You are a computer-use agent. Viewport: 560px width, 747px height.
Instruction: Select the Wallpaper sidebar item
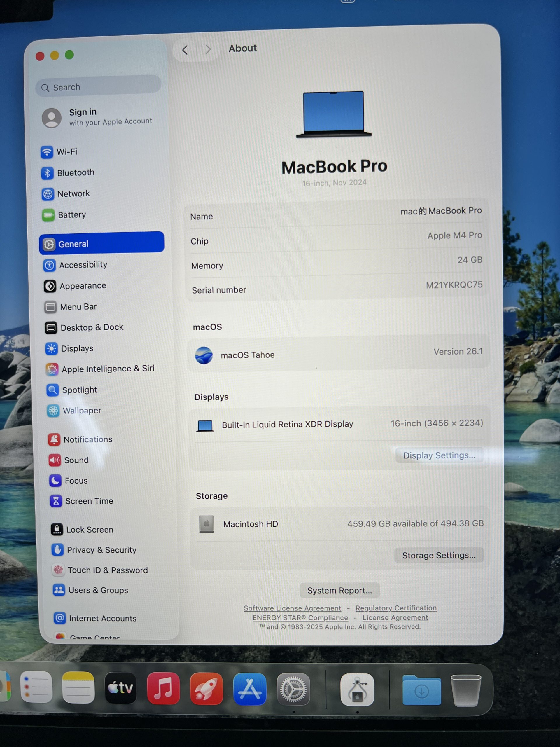(82, 411)
